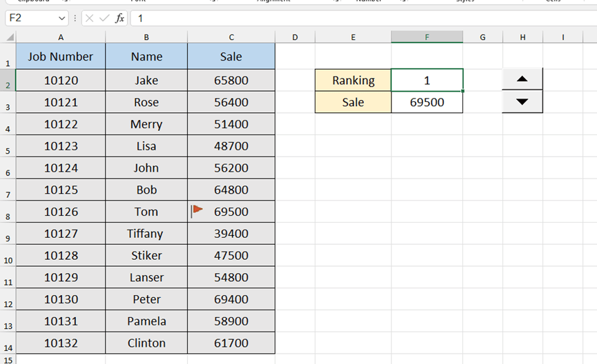Click the Job Number header cell

(x=61, y=57)
